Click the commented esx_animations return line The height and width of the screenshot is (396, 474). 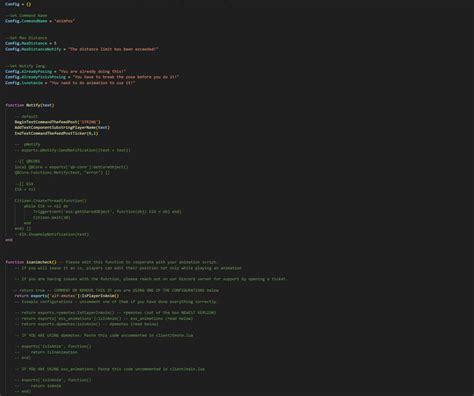104,318
